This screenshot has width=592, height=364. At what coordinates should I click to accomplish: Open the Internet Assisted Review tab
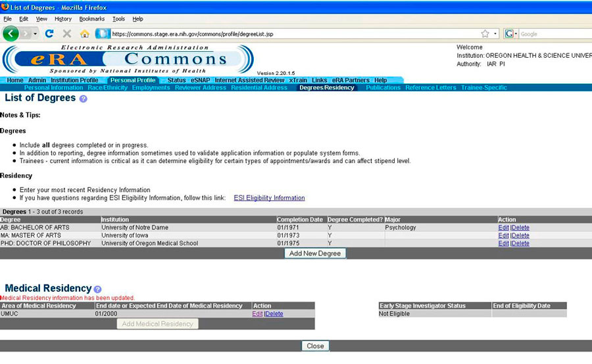[249, 80]
